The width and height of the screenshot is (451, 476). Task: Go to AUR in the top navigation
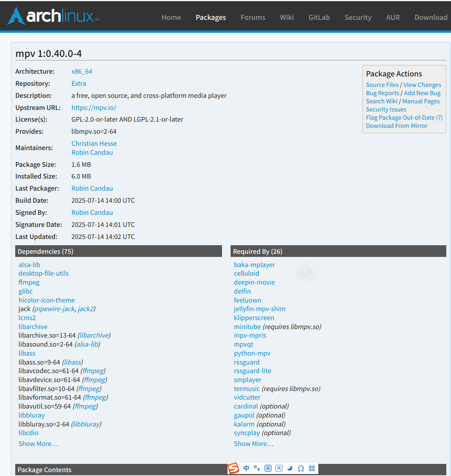(x=393, y=18)
